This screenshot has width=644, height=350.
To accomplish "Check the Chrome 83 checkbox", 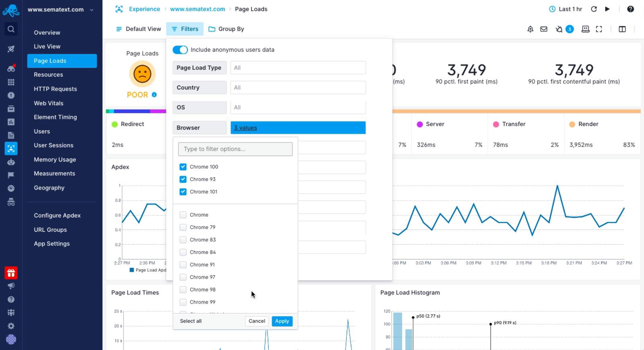I will [x=183, y=240].
